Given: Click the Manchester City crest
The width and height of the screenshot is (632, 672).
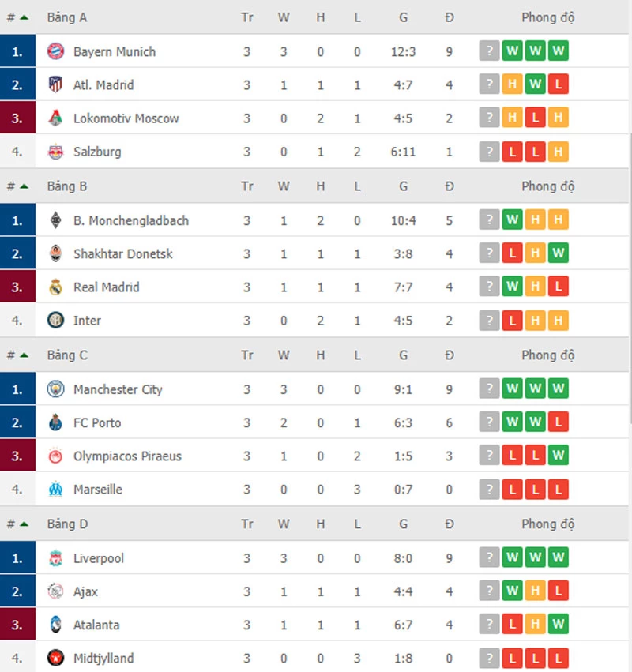Looking at the screenshot, I should pos(55,389).
